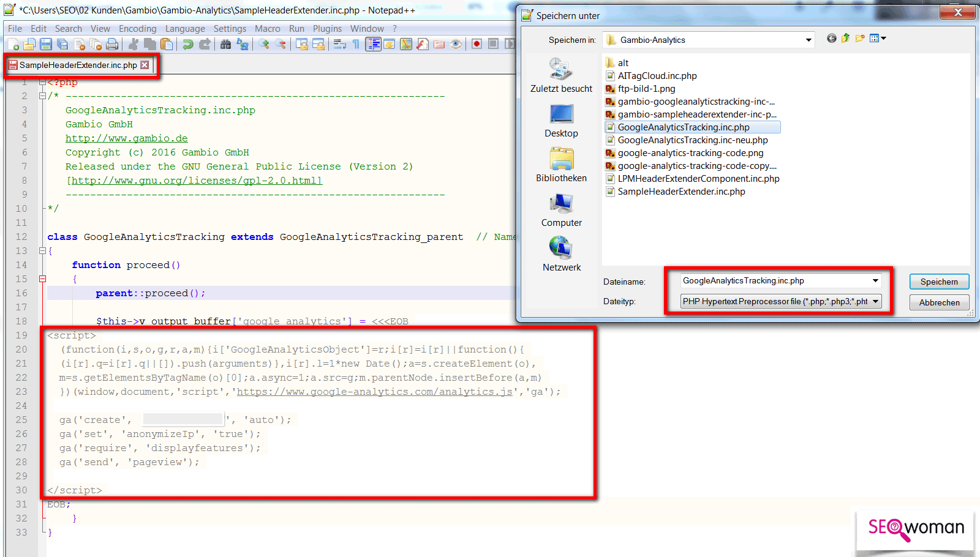This screenshot has height=557, width=980.
Task: Click the Synchronize Vertical Scrolling icon
Action: point(302,44)
